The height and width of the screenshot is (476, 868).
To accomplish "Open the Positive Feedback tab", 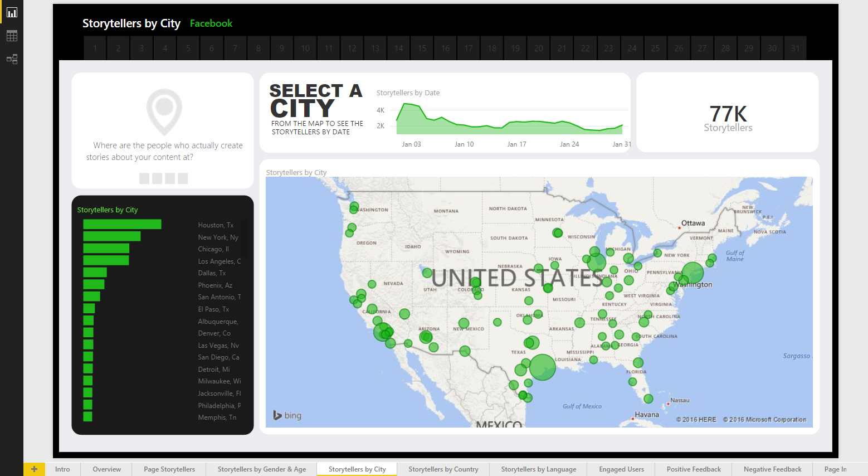I will tap(694, 469).
